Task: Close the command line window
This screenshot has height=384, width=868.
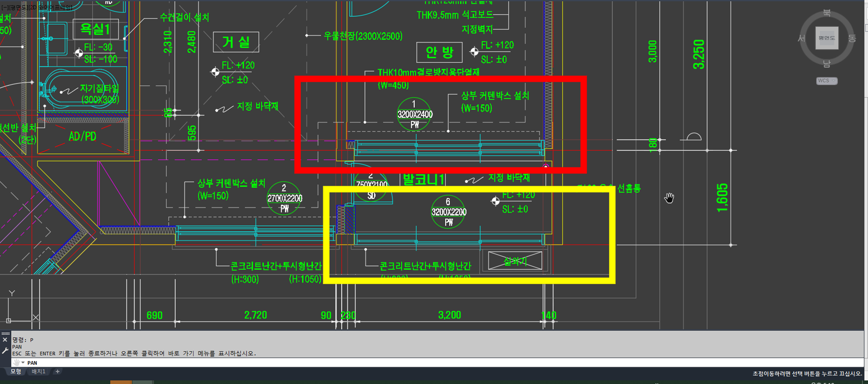Action: tap(5, 340)
